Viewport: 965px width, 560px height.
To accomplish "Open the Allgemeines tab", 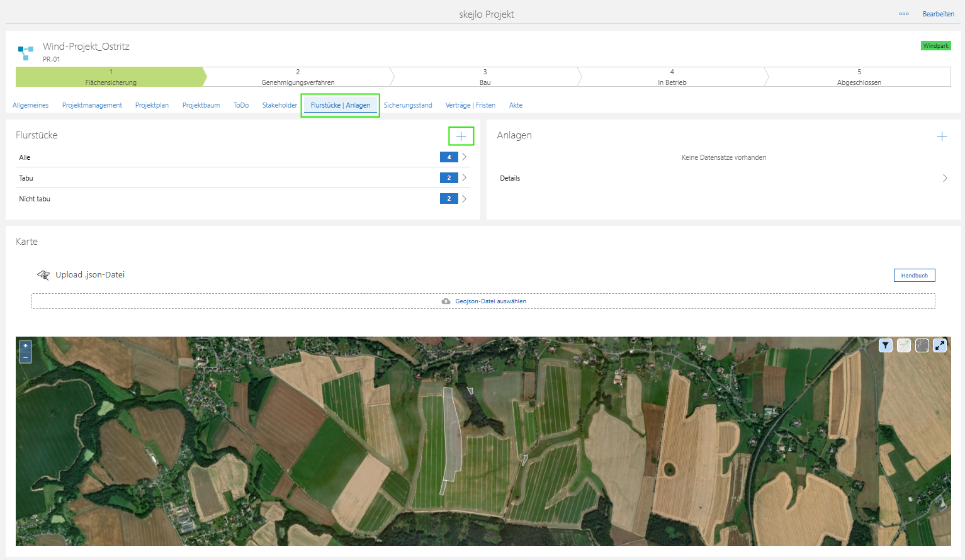I will click(30, 105).
